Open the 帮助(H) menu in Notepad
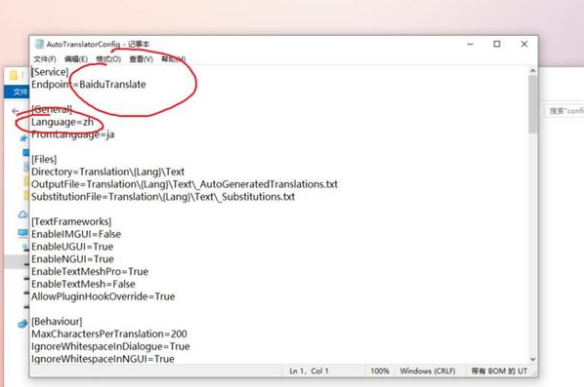584x387 pixels. click(174, 59)
